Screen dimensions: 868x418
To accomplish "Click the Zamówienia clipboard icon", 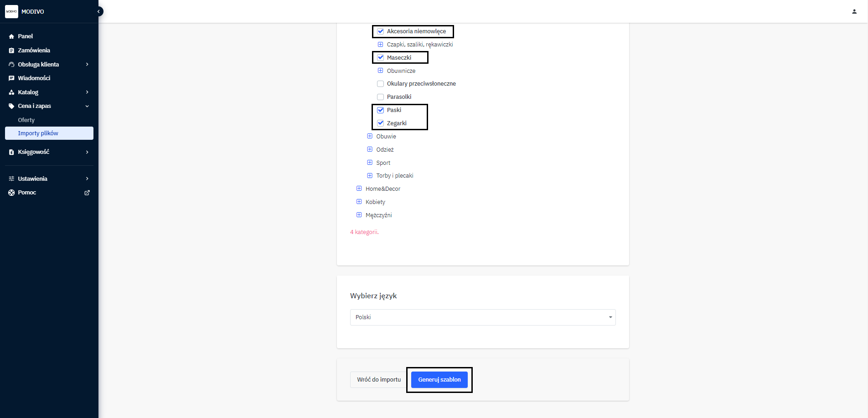I will tap(11, 51).
